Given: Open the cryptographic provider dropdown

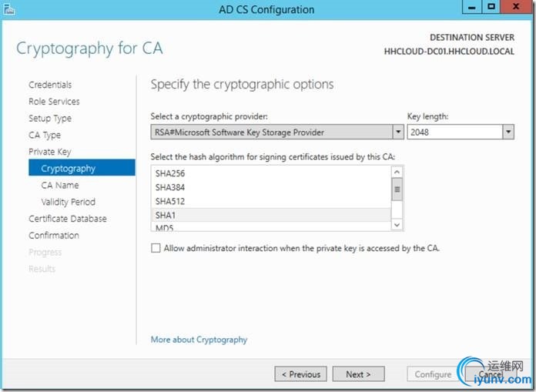Looking at the screenshot, I should 398,132.
